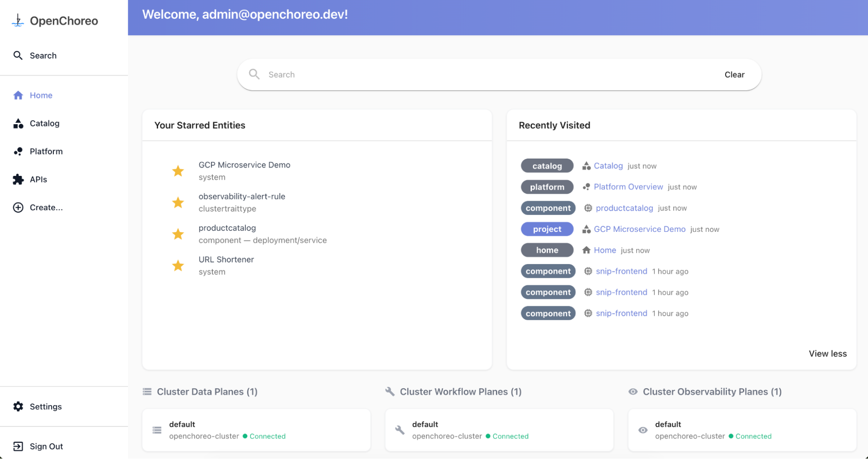Image resolution: width=868 pixels, height=459 pixels.
Task: Click the OpenChoreo logo icon
Action: pos(18,20)
